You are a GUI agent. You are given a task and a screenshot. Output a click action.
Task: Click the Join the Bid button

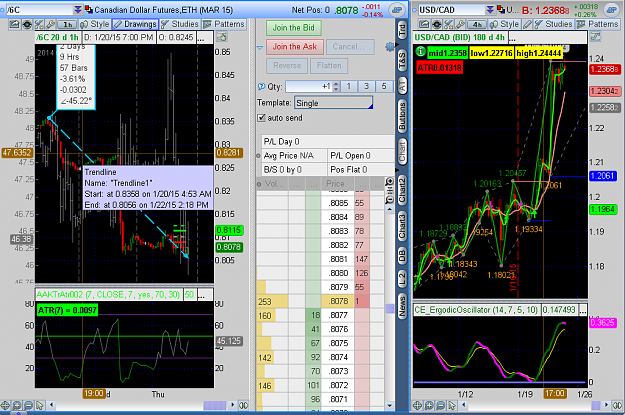tap(293, 28)
